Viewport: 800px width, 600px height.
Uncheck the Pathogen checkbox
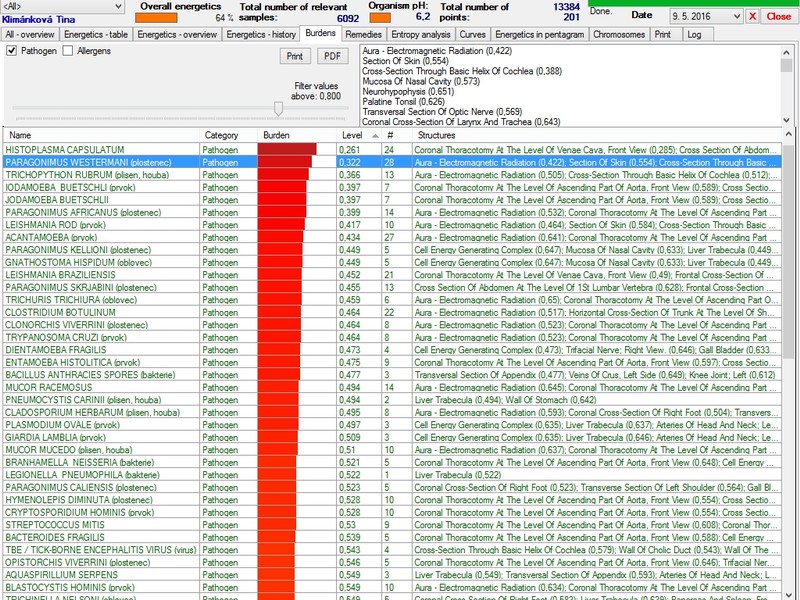click(x=12, y=50)
